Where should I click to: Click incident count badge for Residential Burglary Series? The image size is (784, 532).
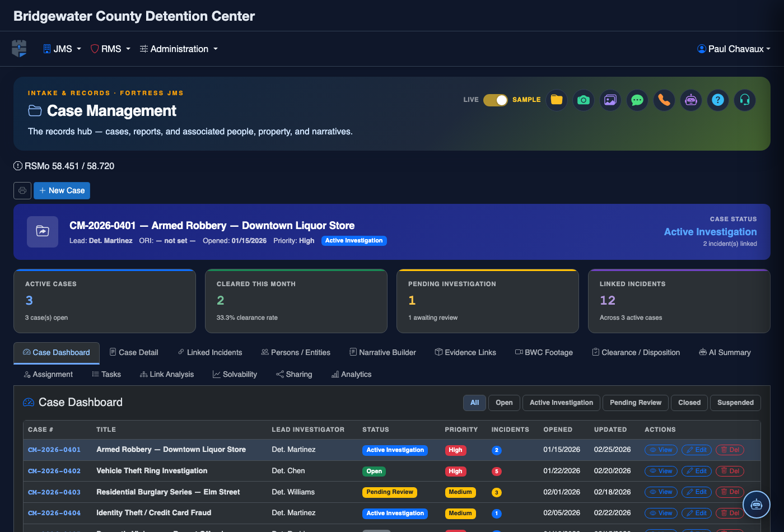(496, 493)
